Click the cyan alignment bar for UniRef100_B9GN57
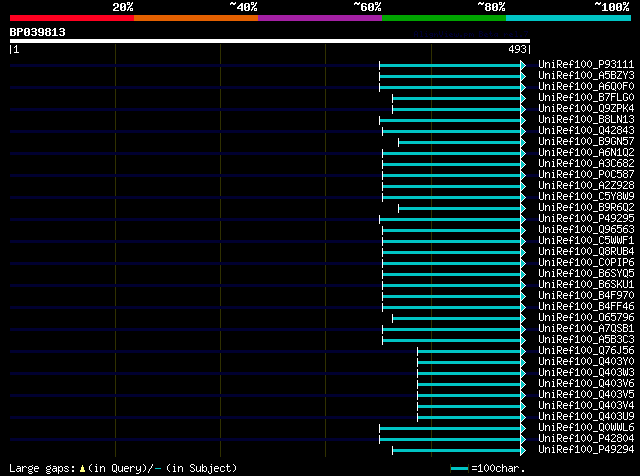 tap(460, 142)
